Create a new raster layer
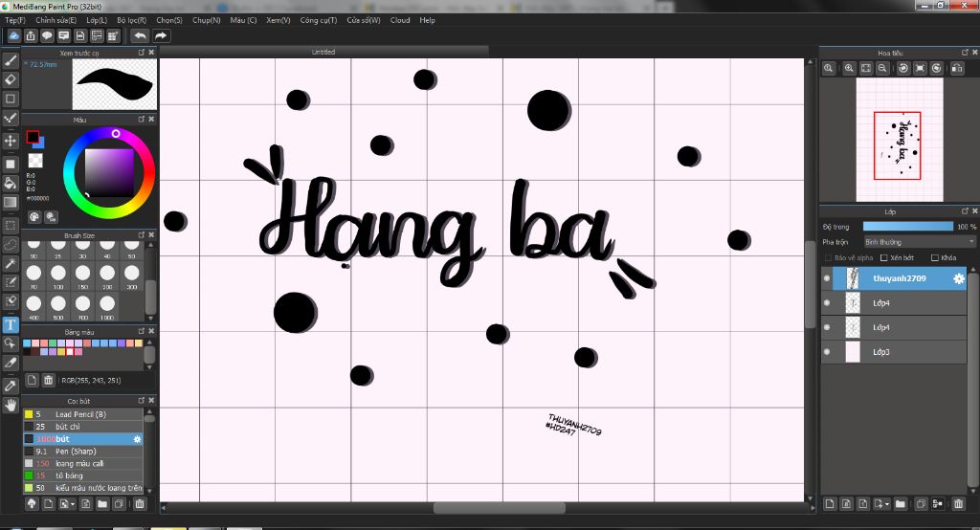The image size is (980, 530). point(830,504)
